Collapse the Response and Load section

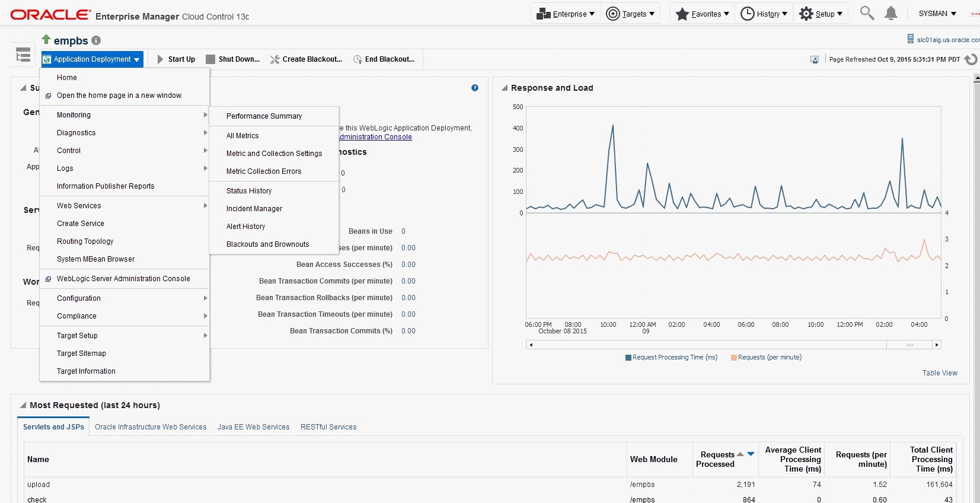(505, 88)
